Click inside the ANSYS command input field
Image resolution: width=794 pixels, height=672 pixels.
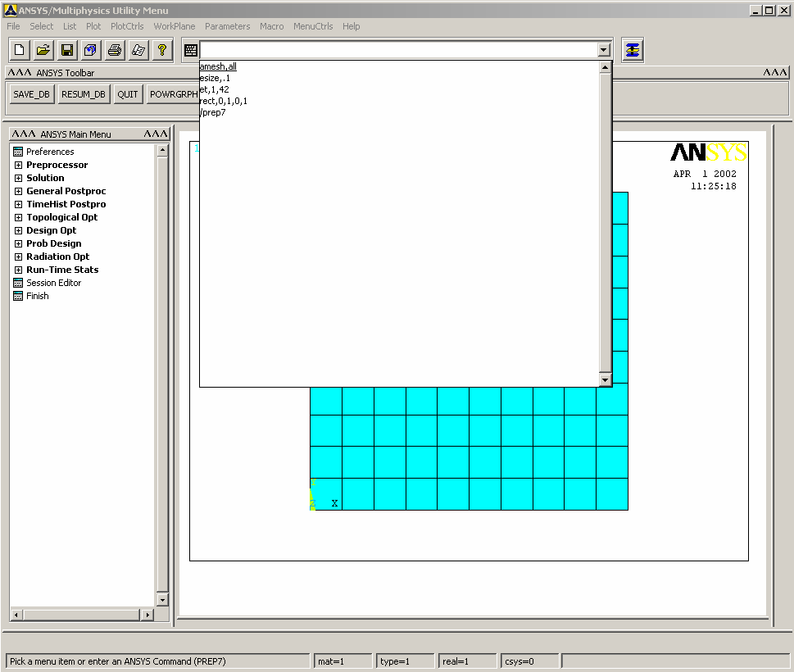click(x=398, y=50)
